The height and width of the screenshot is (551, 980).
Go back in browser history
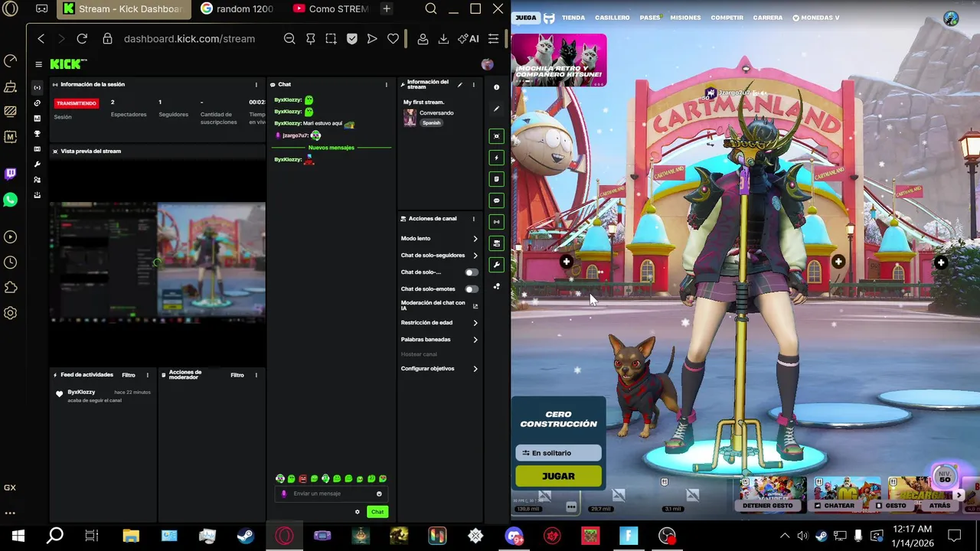coord(41,38)
